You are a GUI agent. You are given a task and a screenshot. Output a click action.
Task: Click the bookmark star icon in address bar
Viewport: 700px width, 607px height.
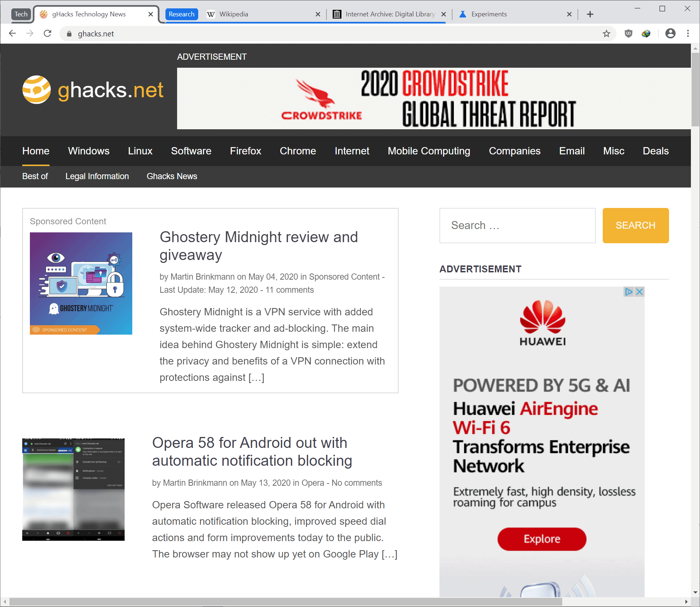[607, 33]
